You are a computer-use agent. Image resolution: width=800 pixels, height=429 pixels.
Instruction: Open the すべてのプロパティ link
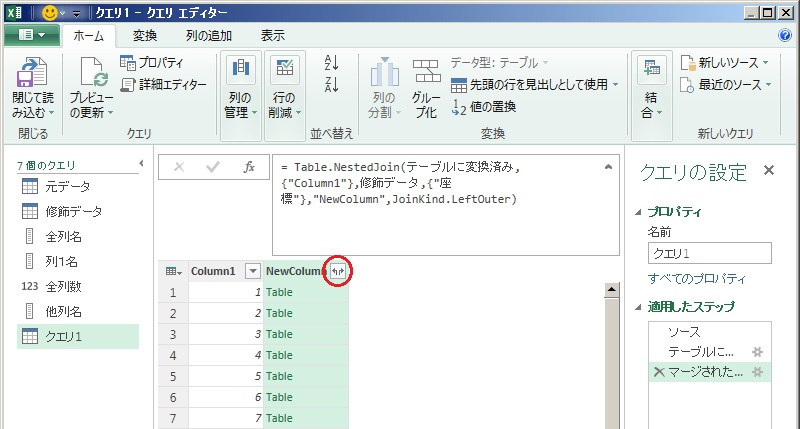[696, 279]
